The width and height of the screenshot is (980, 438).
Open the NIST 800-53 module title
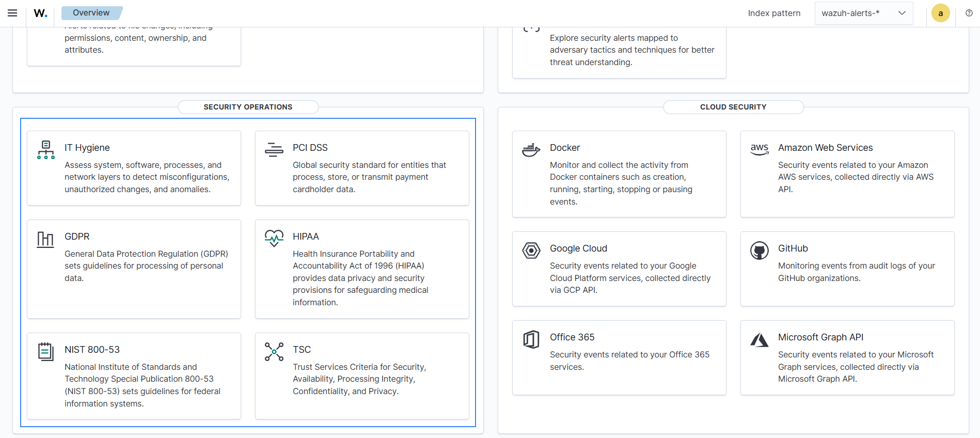(92, 350)
